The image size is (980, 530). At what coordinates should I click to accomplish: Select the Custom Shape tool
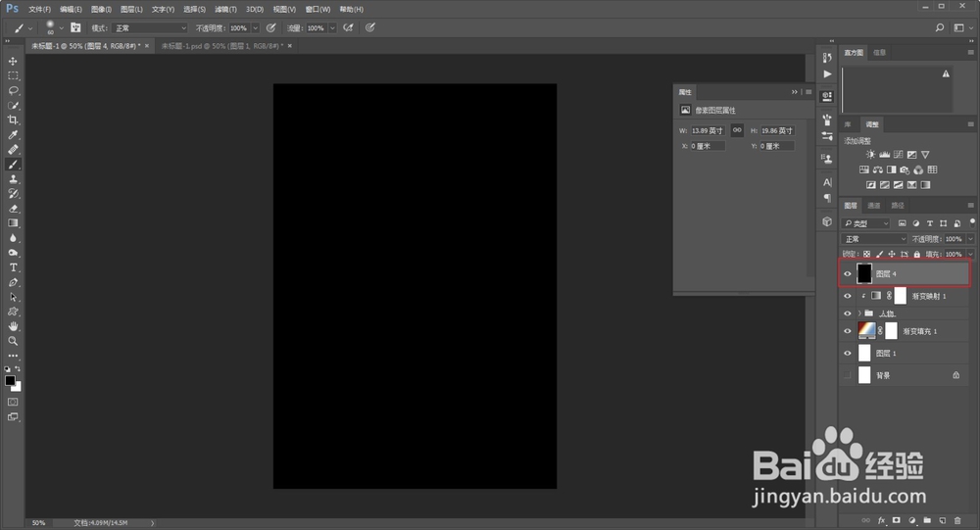(x=13, y=312)
